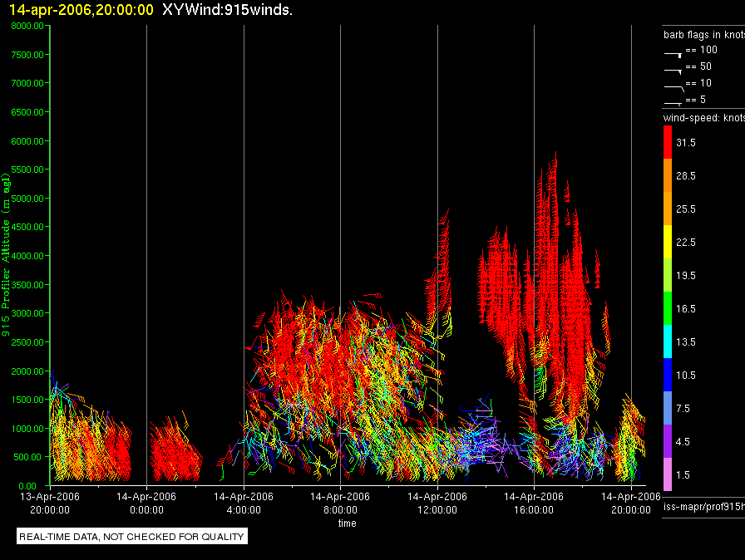The image size is (745, 560).
Task: Click the '== 50' legend label
Action: (x=698, y=66)
